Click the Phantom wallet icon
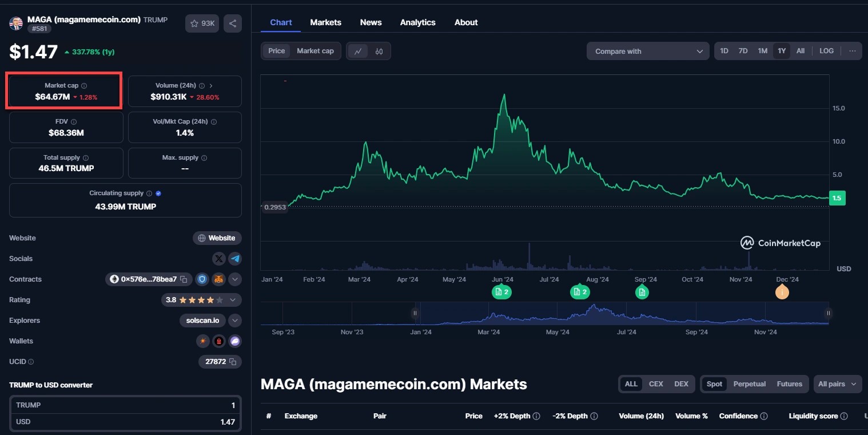This screenshot has width=868, height=435. [235, 341]
